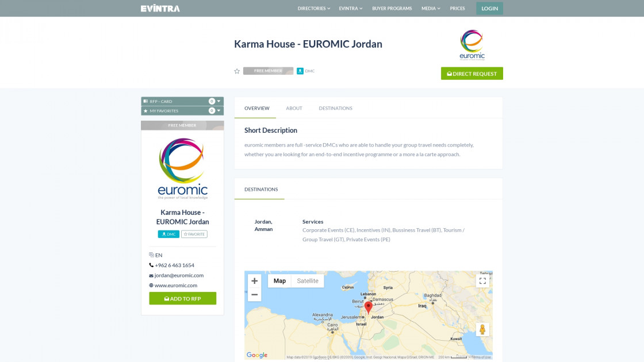Click the email envelope icon in the sidebar
Image resolution: width=644 pixels, height=362 pixels.
(151, 275)
